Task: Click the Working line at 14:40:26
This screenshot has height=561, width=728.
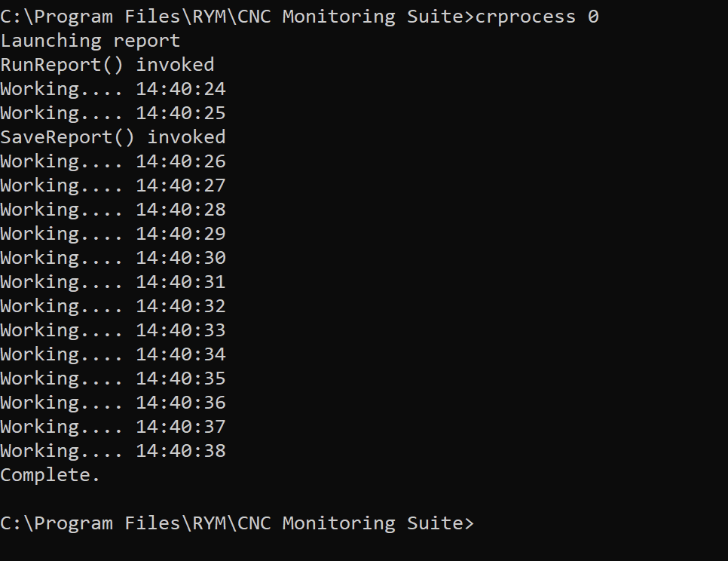Action: (x=113, y=161)
